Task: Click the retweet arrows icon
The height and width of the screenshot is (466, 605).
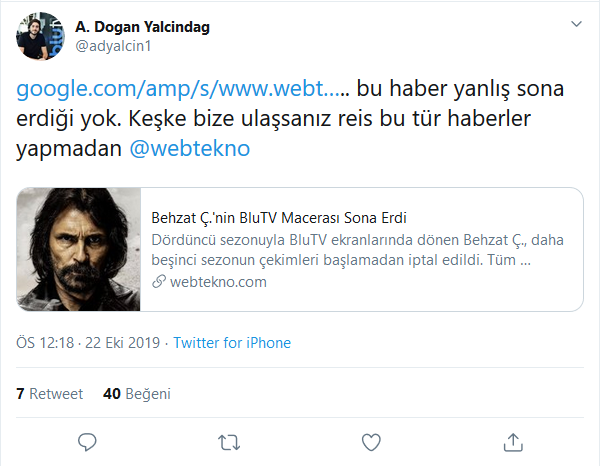Action: coord(229,441)
